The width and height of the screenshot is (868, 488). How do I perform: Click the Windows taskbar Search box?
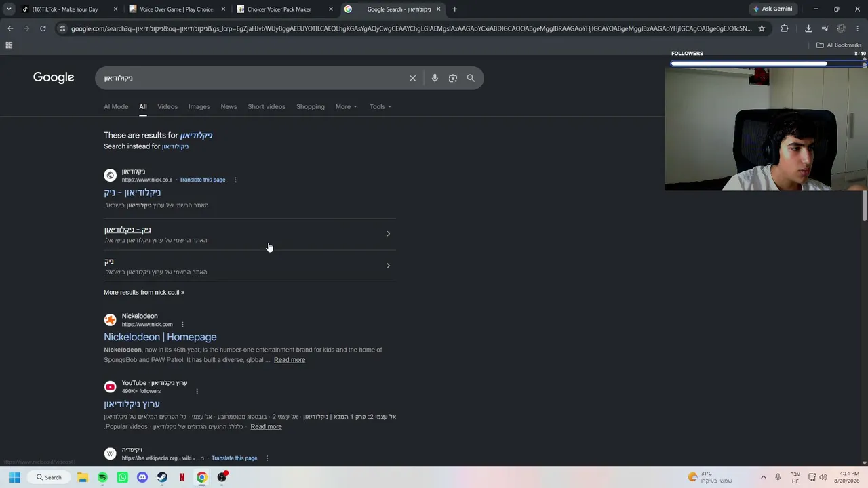click(50, 477)
